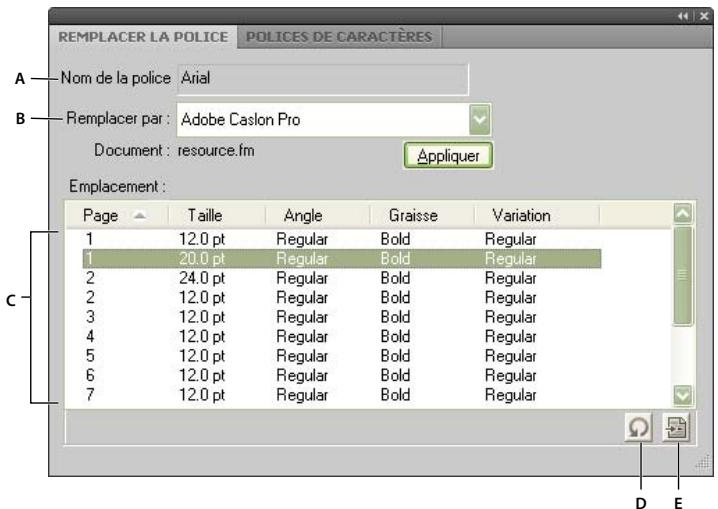Viewport: 718px width, 509px height.
Task: Click the vertical scrollbar thumb
Action: click(683, 276)
